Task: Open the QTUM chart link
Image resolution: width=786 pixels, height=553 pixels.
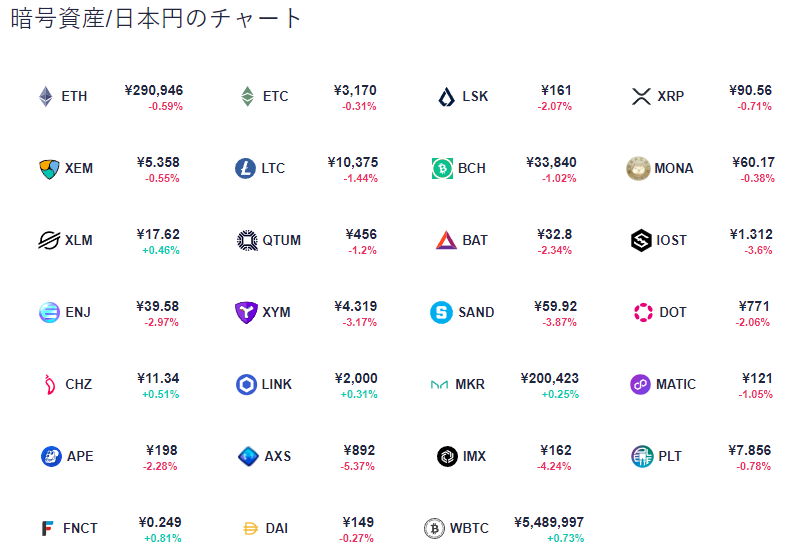Action: (x=281, y=240)
